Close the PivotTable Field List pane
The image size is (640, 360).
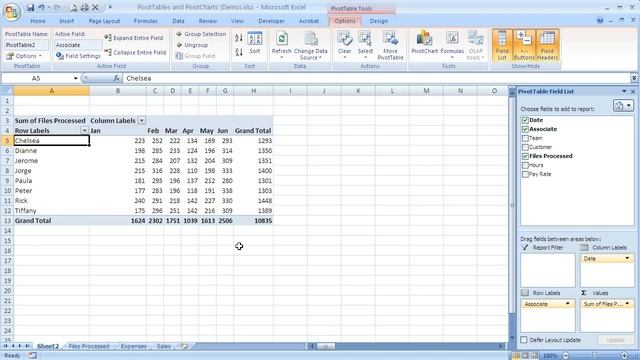click(x=633, y=91)
